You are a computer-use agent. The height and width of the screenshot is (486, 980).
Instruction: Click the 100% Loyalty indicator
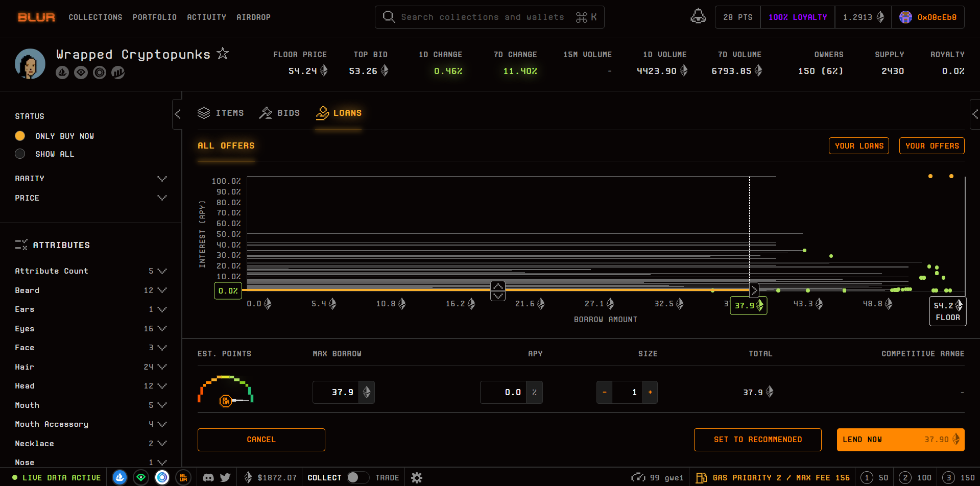pyautogui.click(x=798, y=17)
